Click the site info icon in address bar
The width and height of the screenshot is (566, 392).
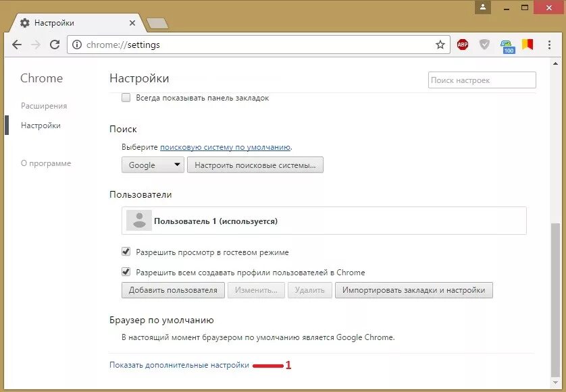pos(77,45)
